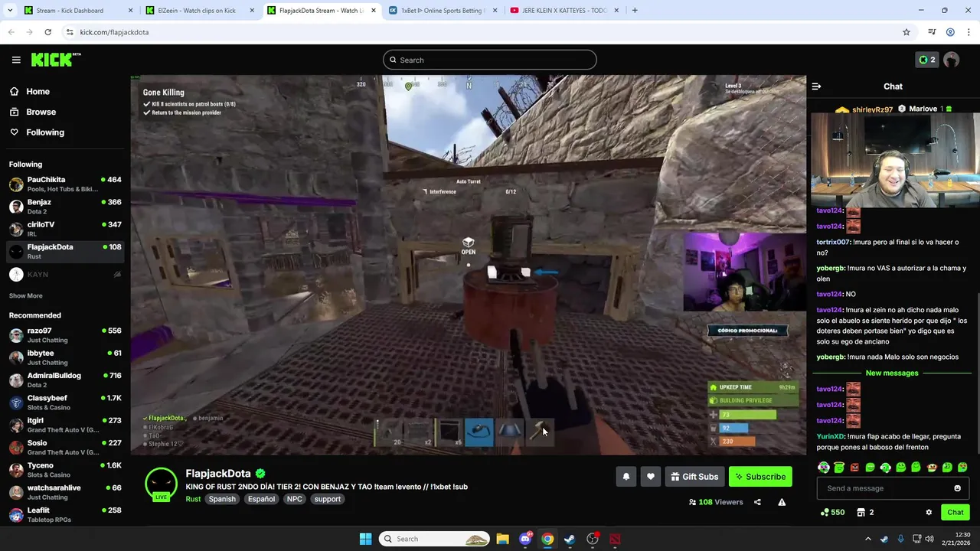Open browser media control icon

932,32
